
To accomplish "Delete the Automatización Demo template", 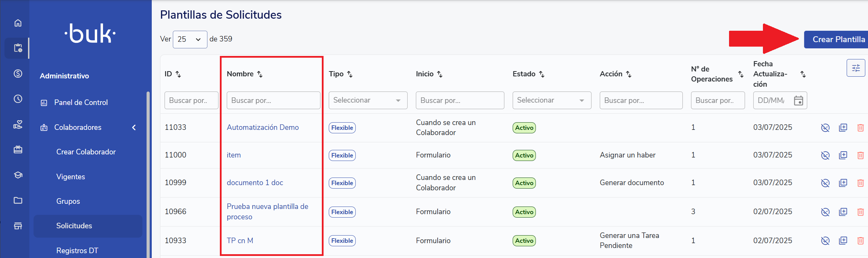I will [861, 128].
